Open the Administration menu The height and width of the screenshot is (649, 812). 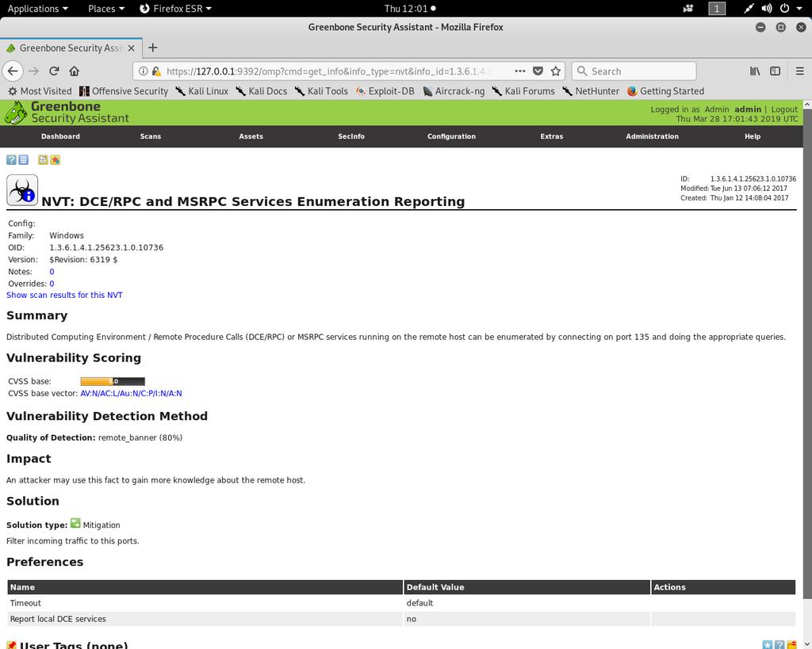(x=652, y=136)
